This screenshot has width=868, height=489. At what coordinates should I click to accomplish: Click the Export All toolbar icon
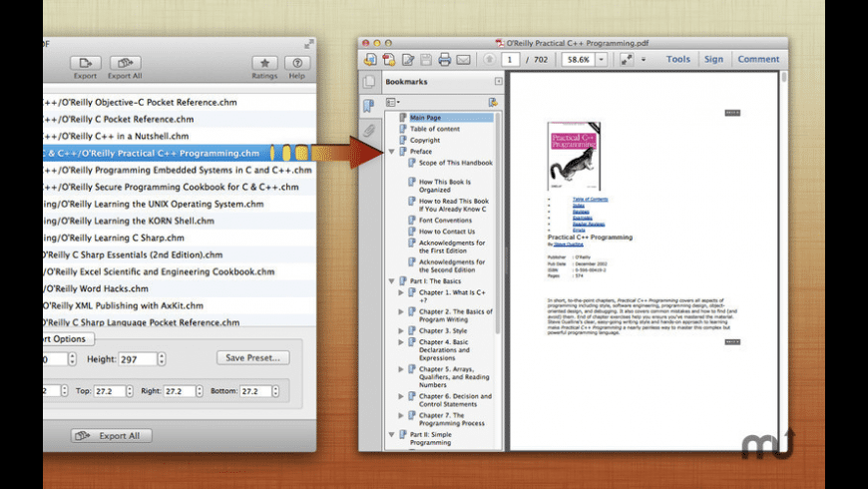point(125,63)
